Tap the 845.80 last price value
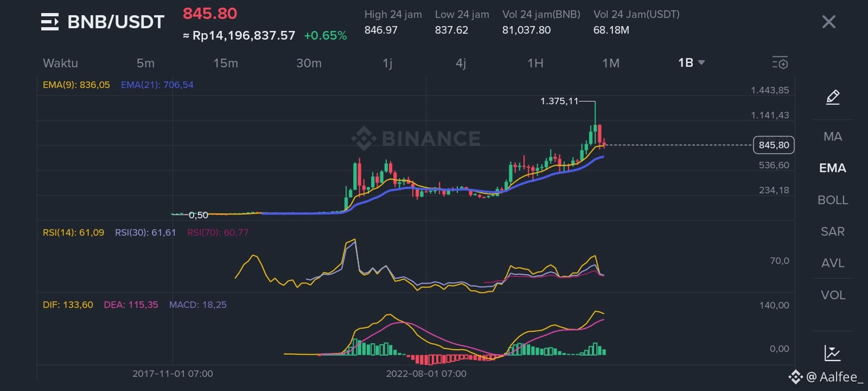The width and height of the screenshot is (868, 391). coord(210,13)
